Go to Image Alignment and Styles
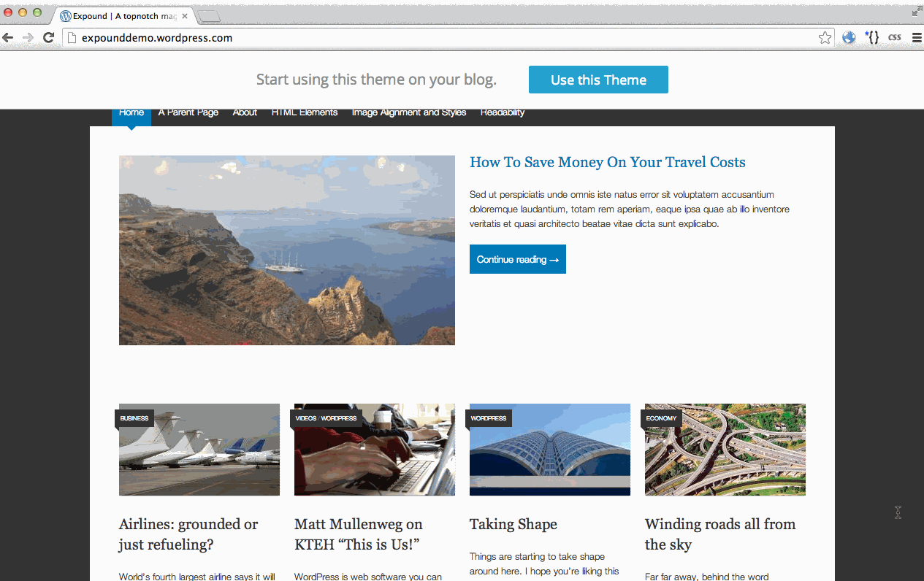The width and height of the screenshot is (924, 581). [x=409, y=112]
